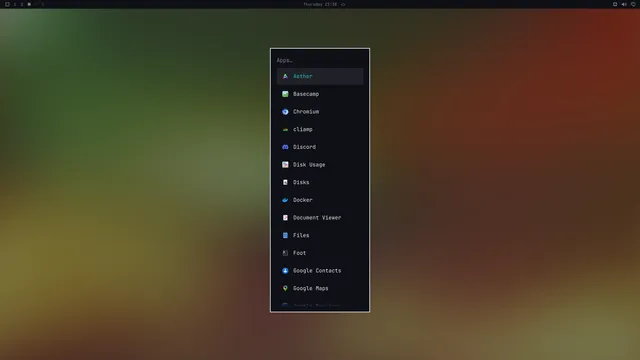Open the Google Maps entry
Screen dimensions: 640x360
[x=320, y=288]
